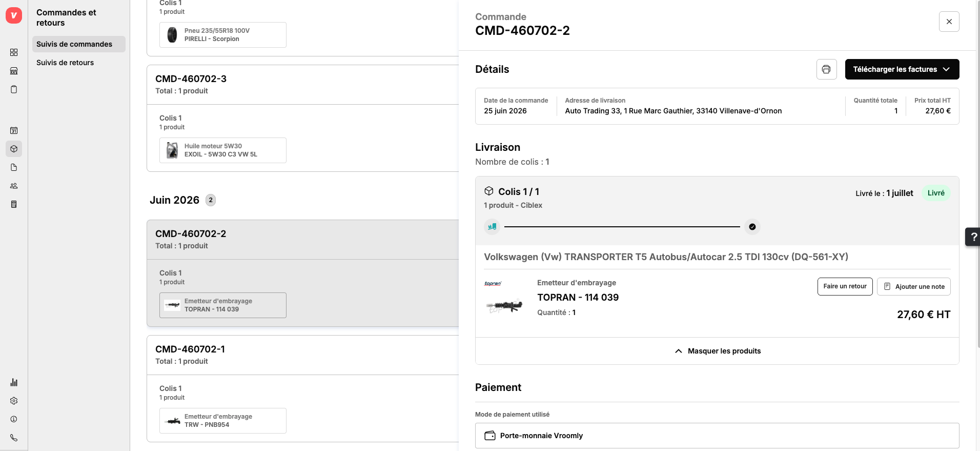Click the Porte-monnaie Vroomly payment field
The width and height of the screenshot is (980, 451).
(717, 436)
